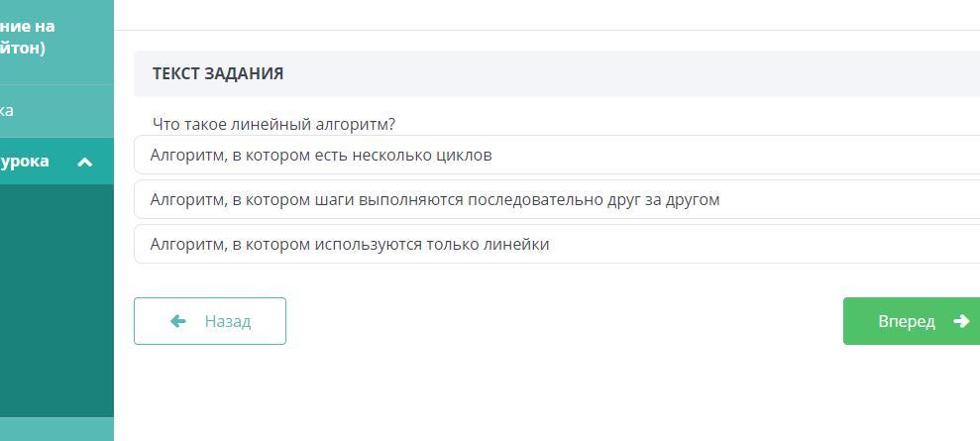Click the dark submenu area under «урока»
Image resolution: width=980 pixels, height=441 pixels.
(x=56, y=300)
